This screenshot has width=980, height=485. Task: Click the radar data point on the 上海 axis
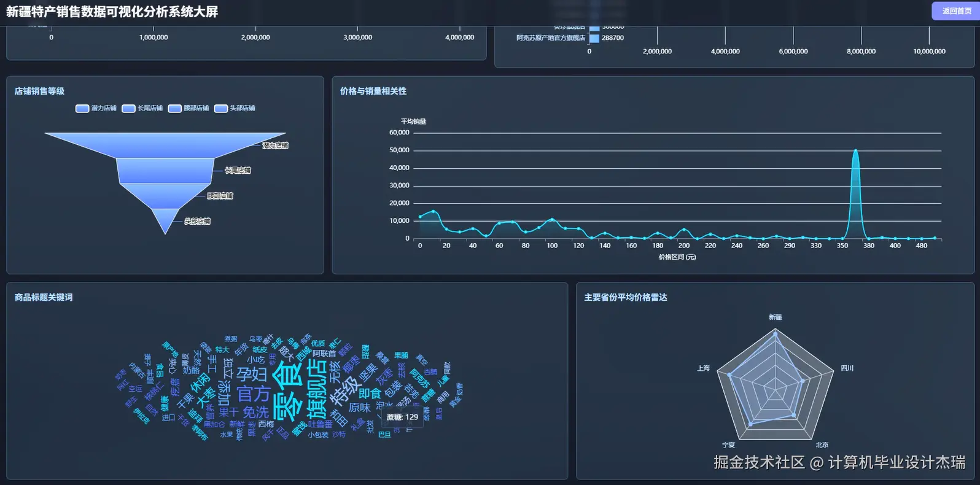pyautogui.click(x=729, y=374)
